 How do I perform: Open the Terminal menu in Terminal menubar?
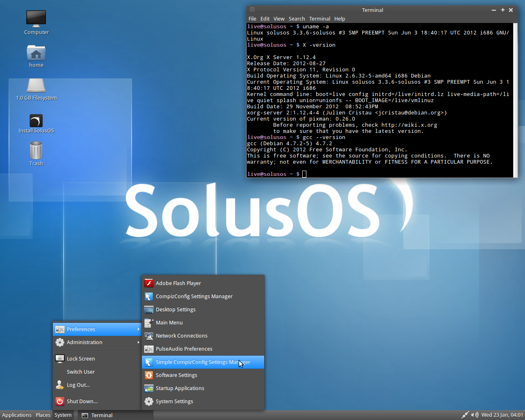[320, 18]
